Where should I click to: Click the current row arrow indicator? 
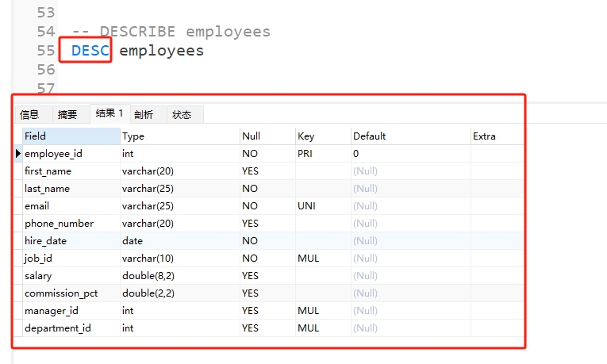(x=18, y=153)
